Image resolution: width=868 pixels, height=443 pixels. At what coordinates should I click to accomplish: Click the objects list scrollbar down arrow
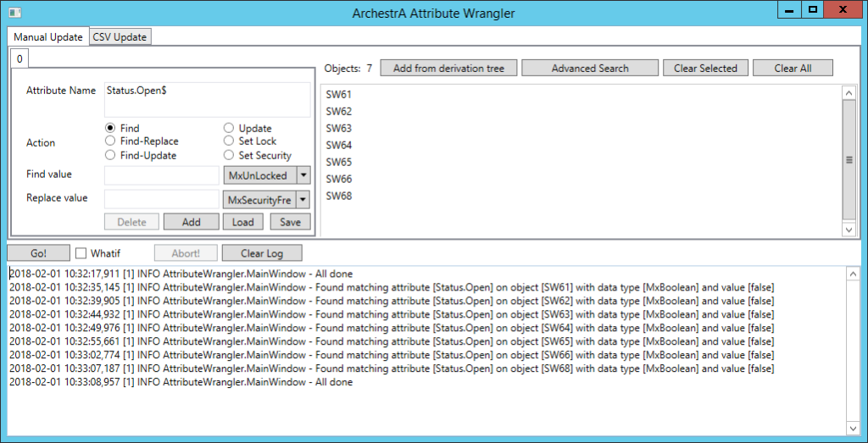[849, 229]
